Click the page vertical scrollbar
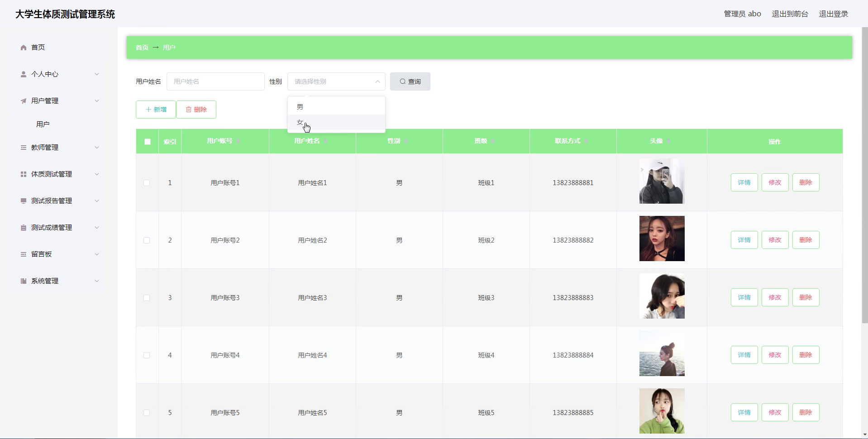 (864, 176)
